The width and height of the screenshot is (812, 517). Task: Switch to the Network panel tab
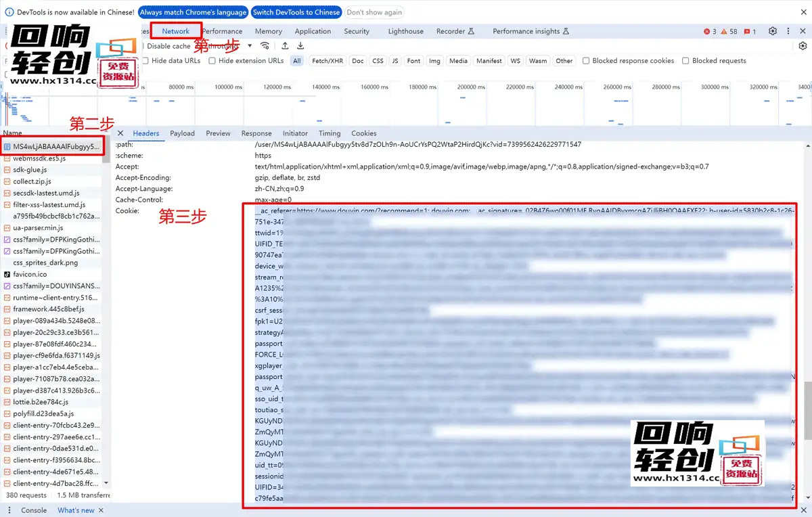tap(176, 31)
